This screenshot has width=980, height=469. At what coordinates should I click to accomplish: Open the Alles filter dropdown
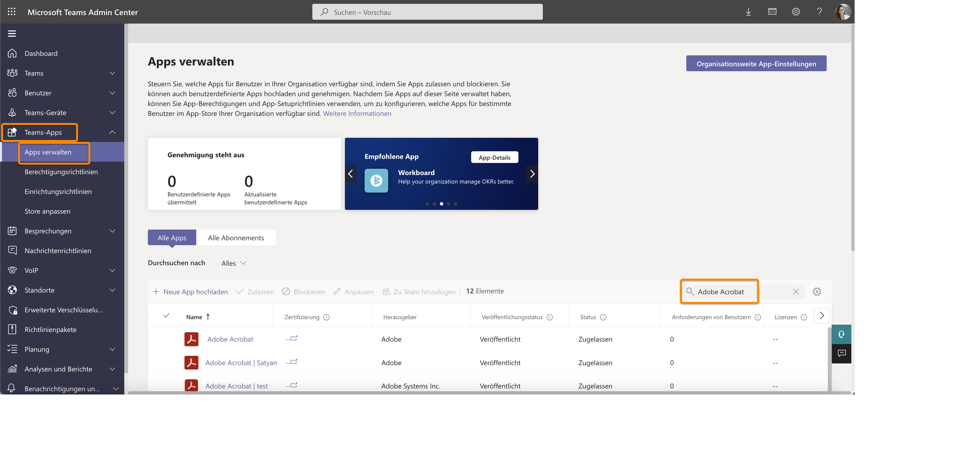(233, 263)
